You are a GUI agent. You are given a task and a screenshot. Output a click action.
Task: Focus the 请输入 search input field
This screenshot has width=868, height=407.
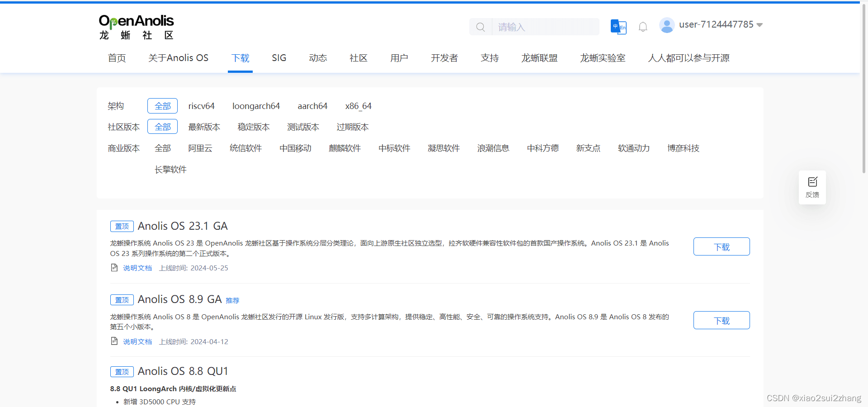(545, 27)
